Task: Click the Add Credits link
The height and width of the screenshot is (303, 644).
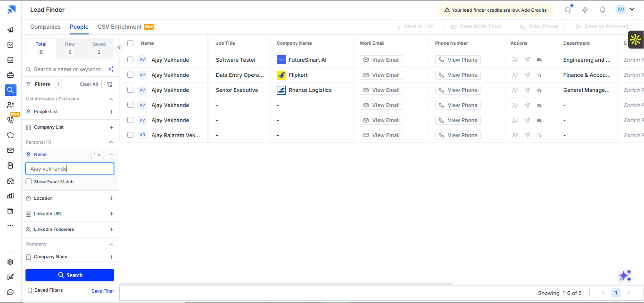Action: (x=534, y=10)
